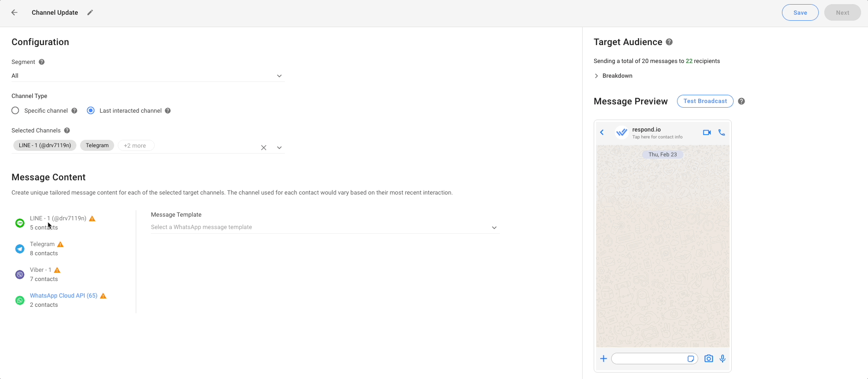This screenshot has height=379, width=868.
Task: Click the phone call icon in preview
Action: coord(722,132)
